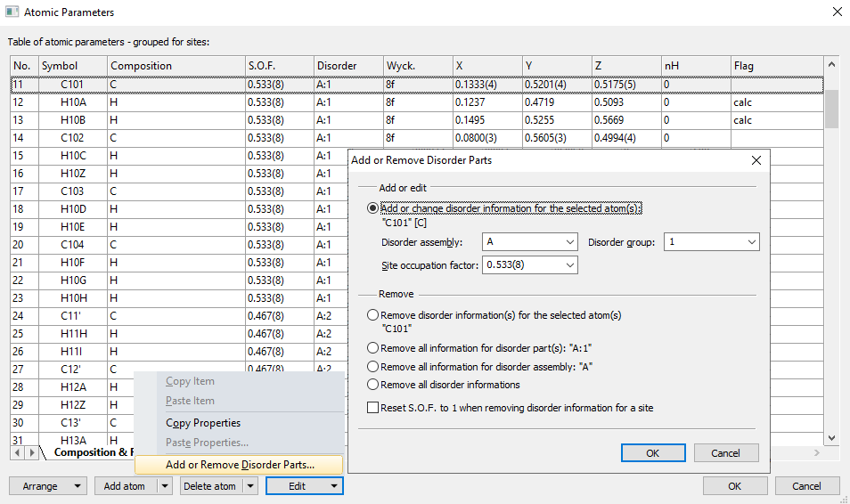Expand the Site occupation factor dropdown
This screenshot has height=504, width=850.
point(569,265)
